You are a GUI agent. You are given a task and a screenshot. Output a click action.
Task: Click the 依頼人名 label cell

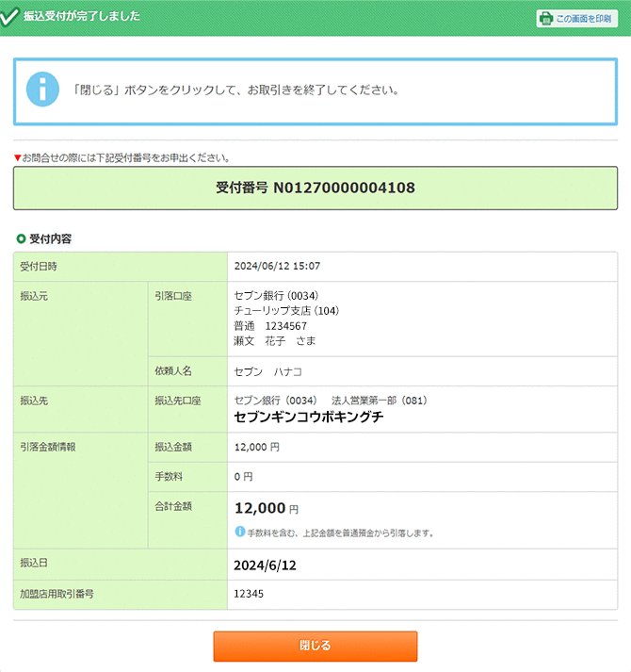pos(187,371)
